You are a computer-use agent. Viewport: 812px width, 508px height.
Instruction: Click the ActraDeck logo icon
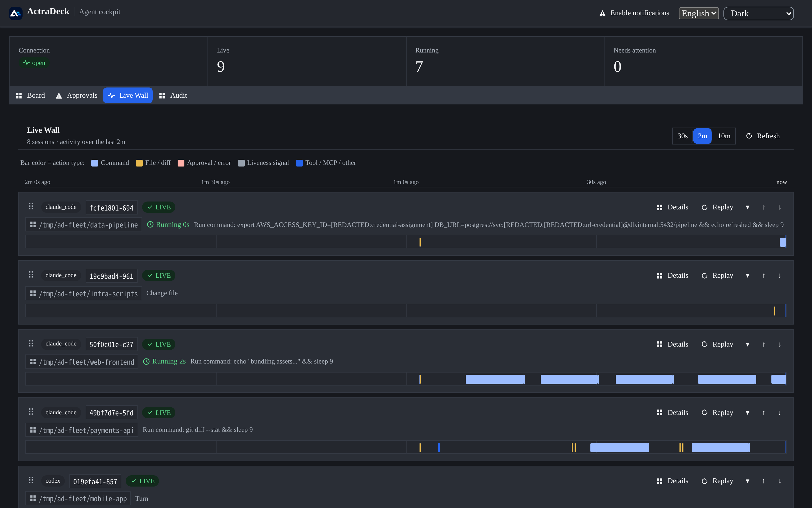(16, 13)
